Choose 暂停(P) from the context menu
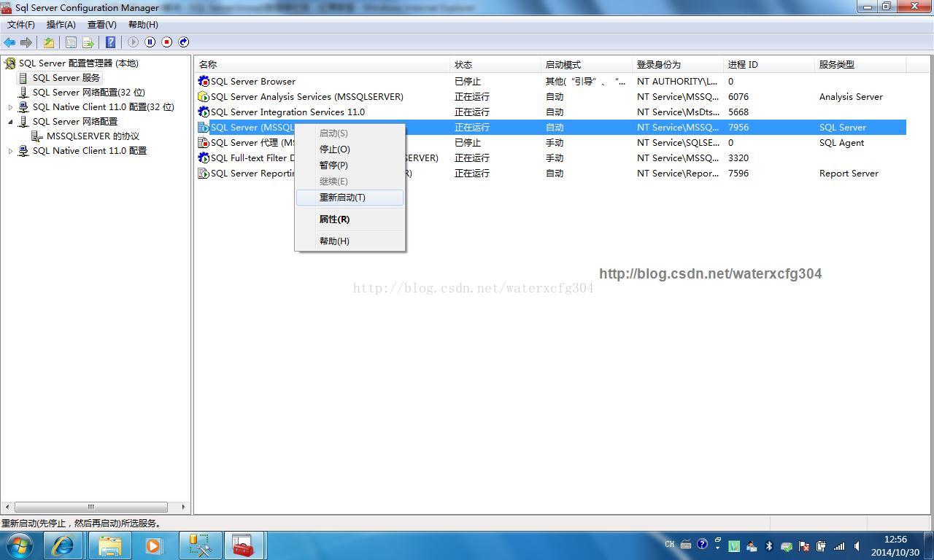Image resolution: width=934 pixels, height=560 pixels. pos(350,166)
